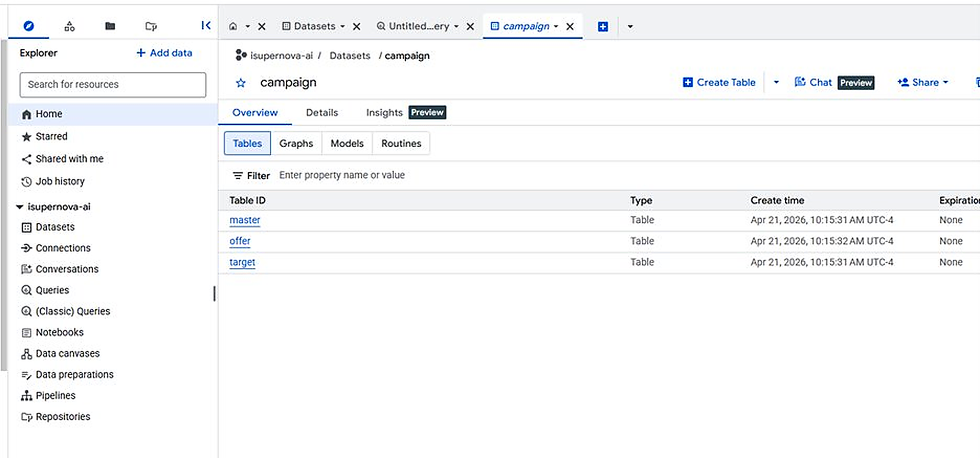Open the Untitled query tab dropdown

(x=456, y=26)
